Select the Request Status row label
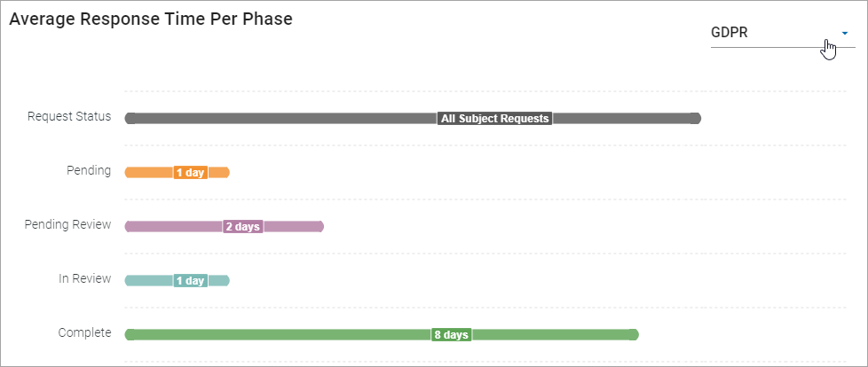The height and width of the screenshot is (367, 868). point(69,116)
